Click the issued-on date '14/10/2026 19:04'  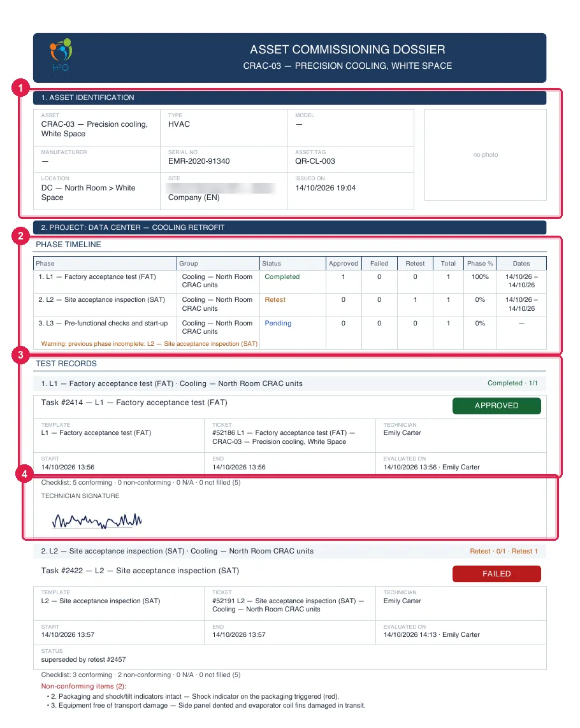coord(325,188)
